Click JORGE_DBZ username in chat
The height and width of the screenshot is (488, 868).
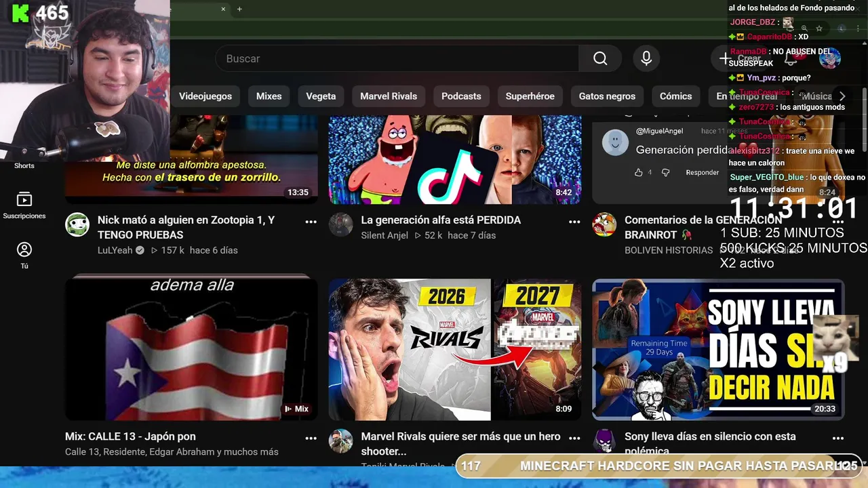click(753, 22)
